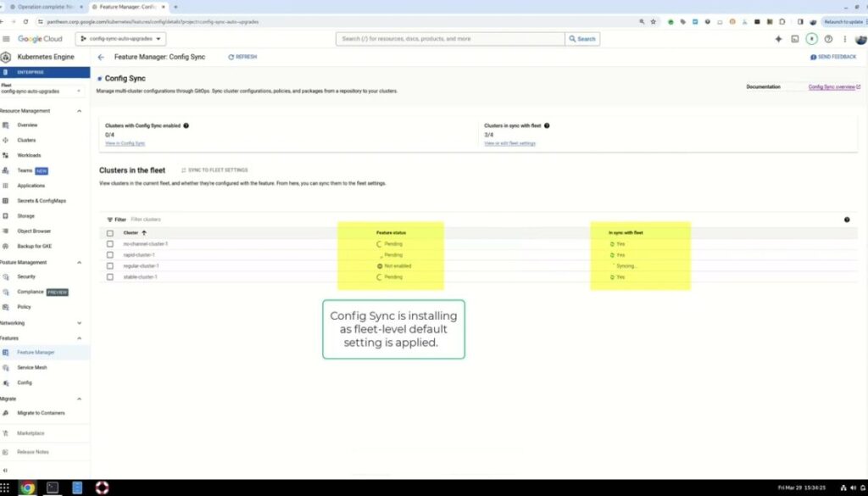
Task: Open Service Mesh in the sidebar
Action: (32, 367)
